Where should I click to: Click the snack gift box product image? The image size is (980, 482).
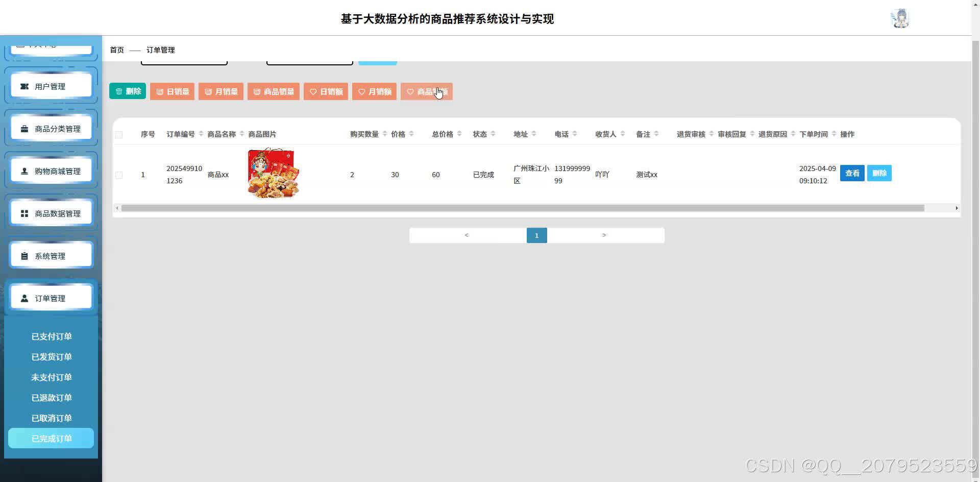[x=274, y=173]
